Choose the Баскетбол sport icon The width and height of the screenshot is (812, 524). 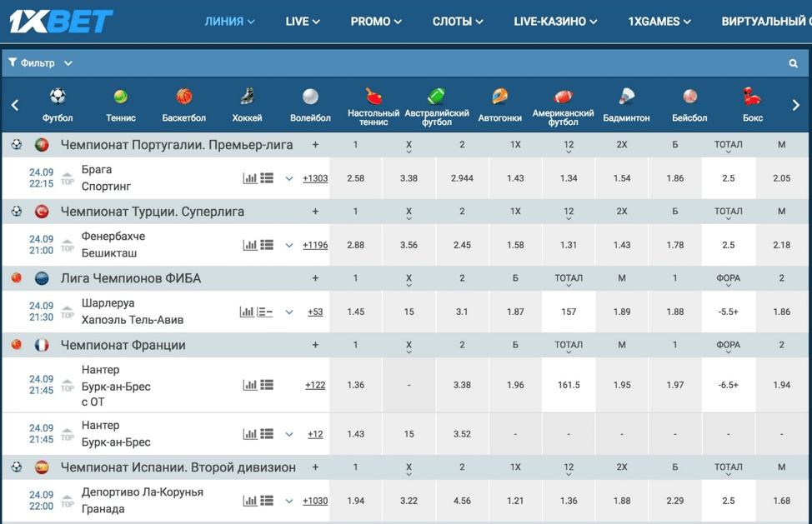184,105
